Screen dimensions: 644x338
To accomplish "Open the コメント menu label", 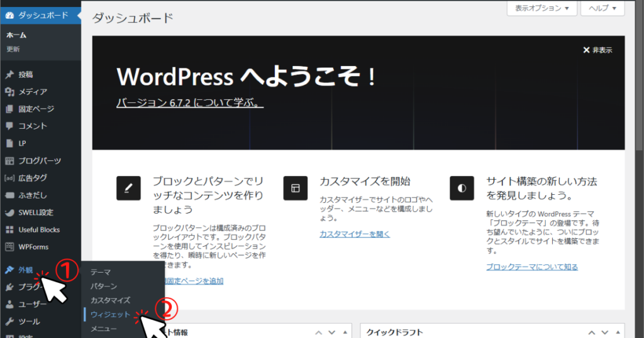I will click(33, 126).
